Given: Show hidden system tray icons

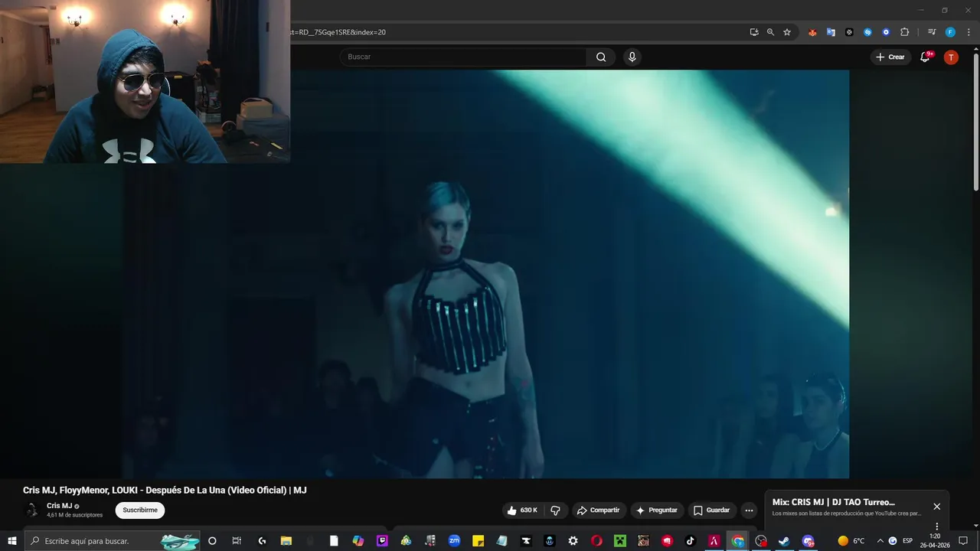Looking at the screenshot, I should tap(880, 541).
